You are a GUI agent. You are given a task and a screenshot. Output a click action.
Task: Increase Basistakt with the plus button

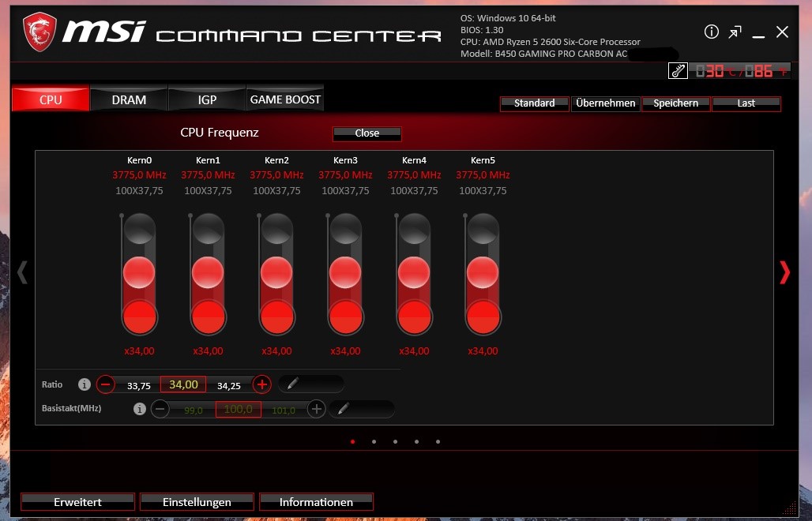click(317, 409)
